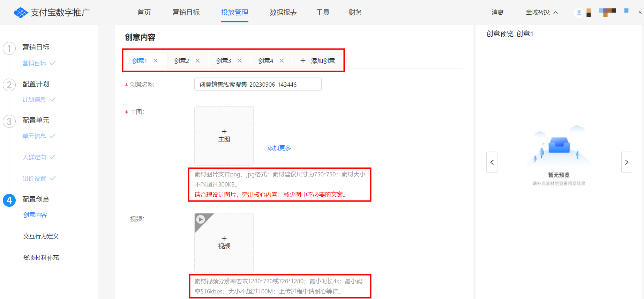Click the 添加更多 link
The width and height of the screenshot is (644, 299).
coord(279,148)
